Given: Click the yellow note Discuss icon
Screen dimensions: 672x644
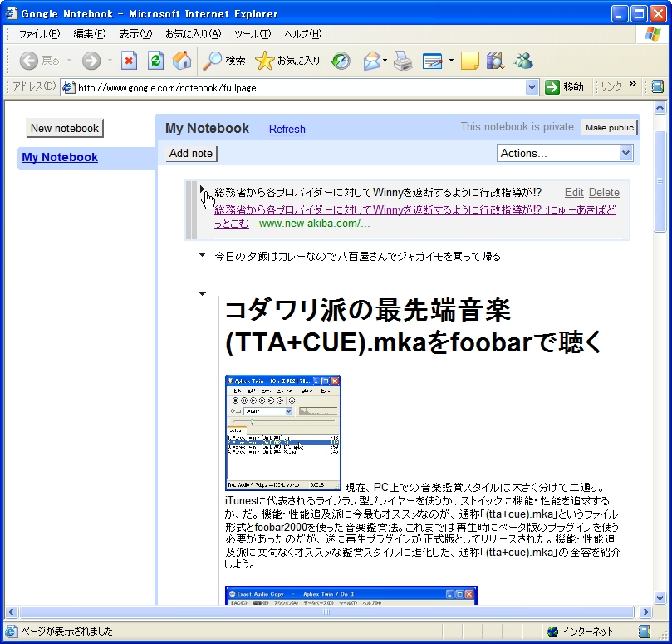Looking at the screenshot, I should click(x=469, y=61).
